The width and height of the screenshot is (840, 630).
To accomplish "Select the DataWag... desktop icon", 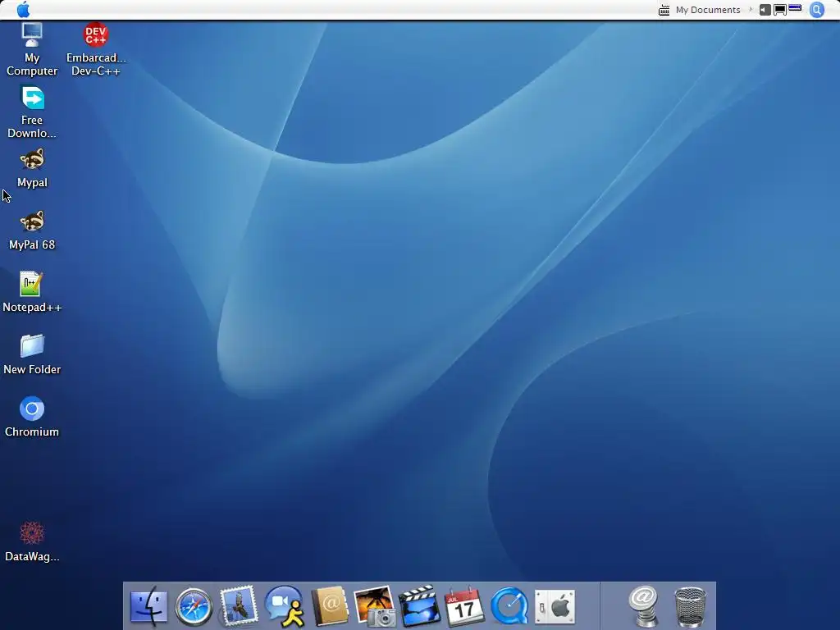I will (x=32, y=541).
